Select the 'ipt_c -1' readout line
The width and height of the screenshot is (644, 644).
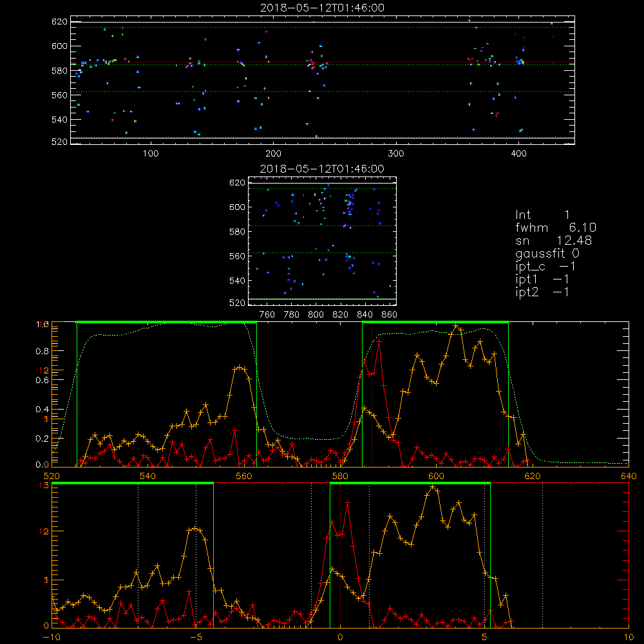click(x=545, y=267)
